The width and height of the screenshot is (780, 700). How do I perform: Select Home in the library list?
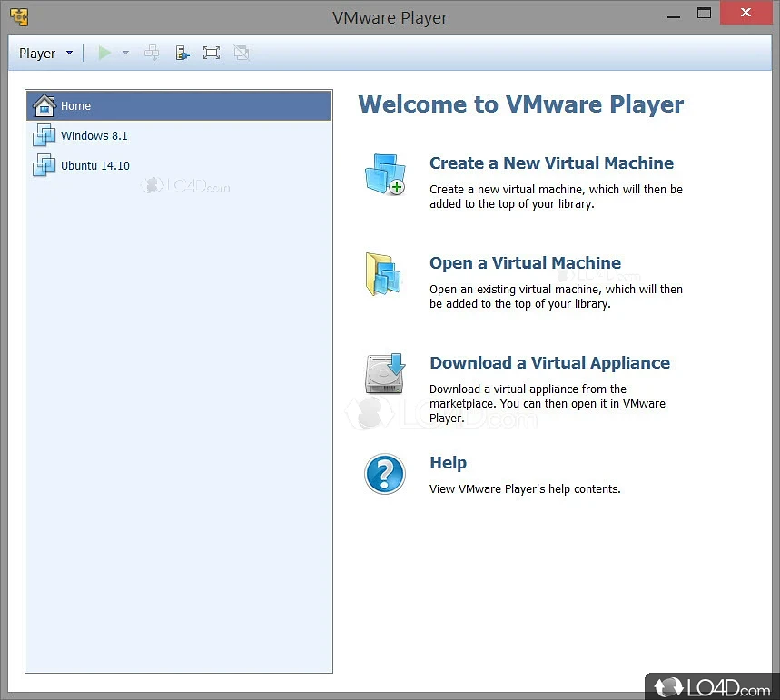[x=76, y=106]
